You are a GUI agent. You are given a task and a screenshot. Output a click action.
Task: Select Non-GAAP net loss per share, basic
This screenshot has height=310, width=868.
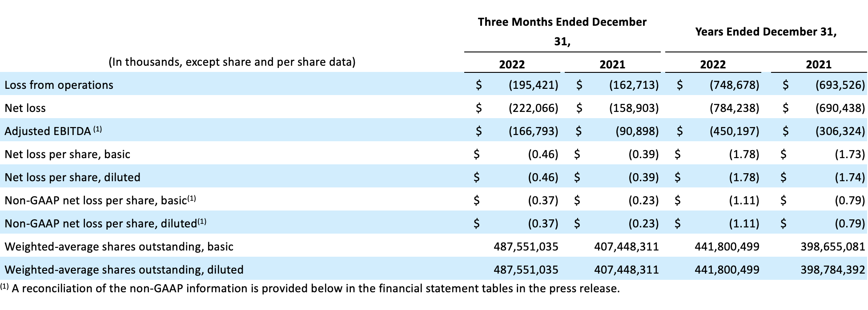tap(100, 200)
